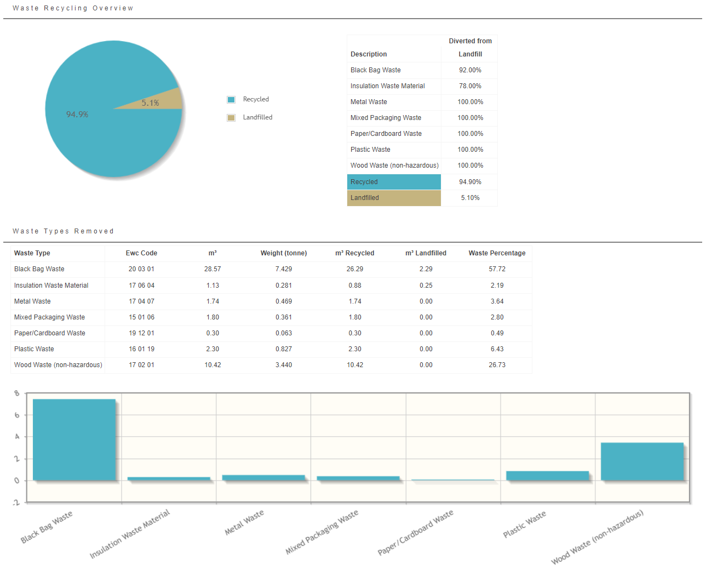Click the Ewc Code column header
Screen dimensions: 706x588
tap(141, 253)
